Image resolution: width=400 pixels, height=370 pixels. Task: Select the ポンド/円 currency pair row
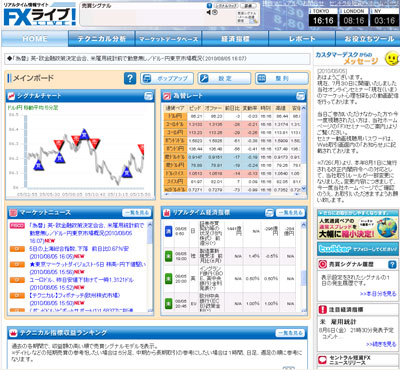click(x=233, y=148)
